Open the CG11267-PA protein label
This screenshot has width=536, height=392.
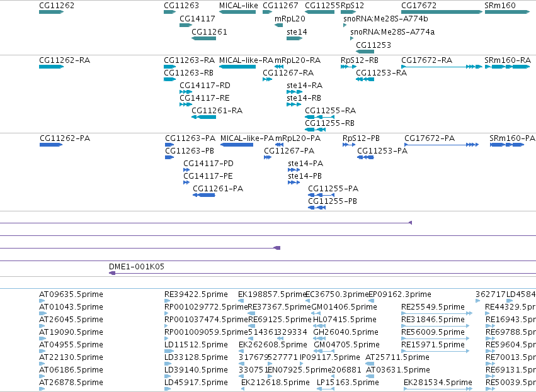pos(289,151)
